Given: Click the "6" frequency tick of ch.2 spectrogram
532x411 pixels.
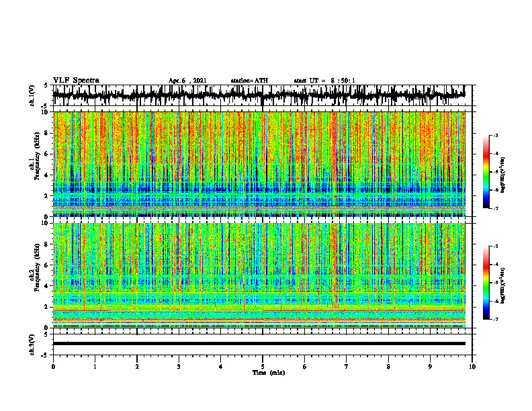Looking at the screenshot, I should (47, 265).
